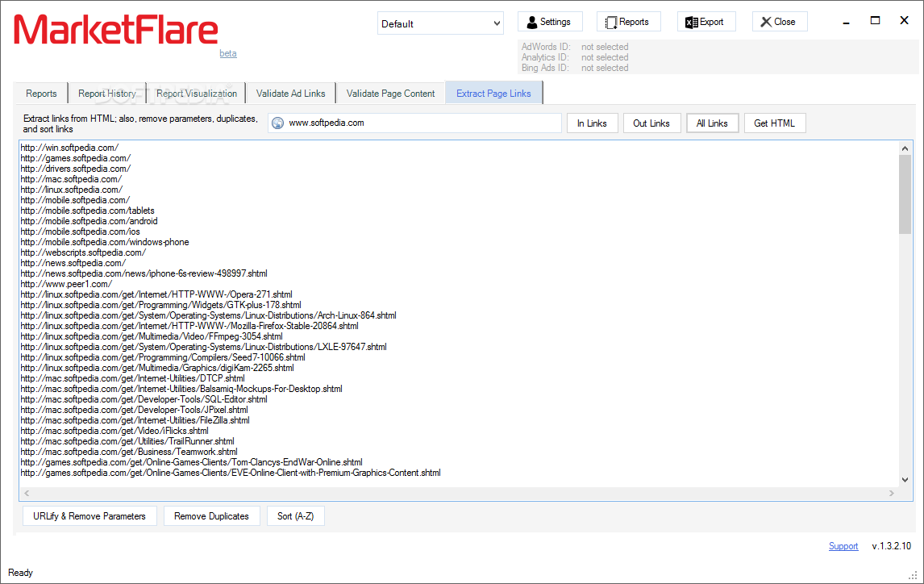This screenshot has width=924, height=584.
Task: Go to the Report Visualization tab
Action: click(196, 93)
